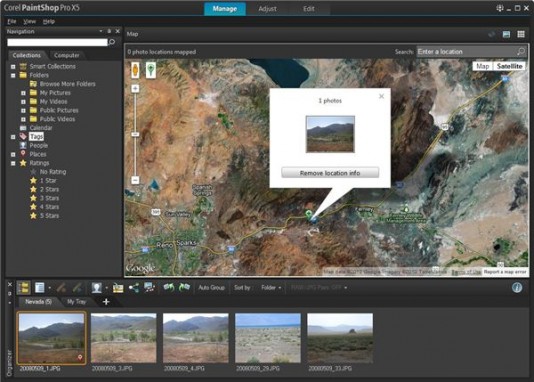Click the Enter a location search field
534x382 pixels.
tap(467, 52)
